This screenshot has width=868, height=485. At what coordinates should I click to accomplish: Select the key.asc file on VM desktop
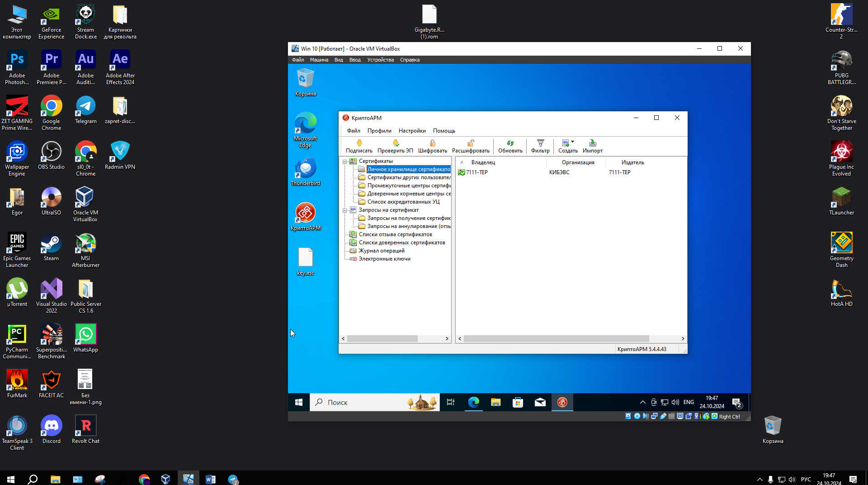[x=306, y=262]
